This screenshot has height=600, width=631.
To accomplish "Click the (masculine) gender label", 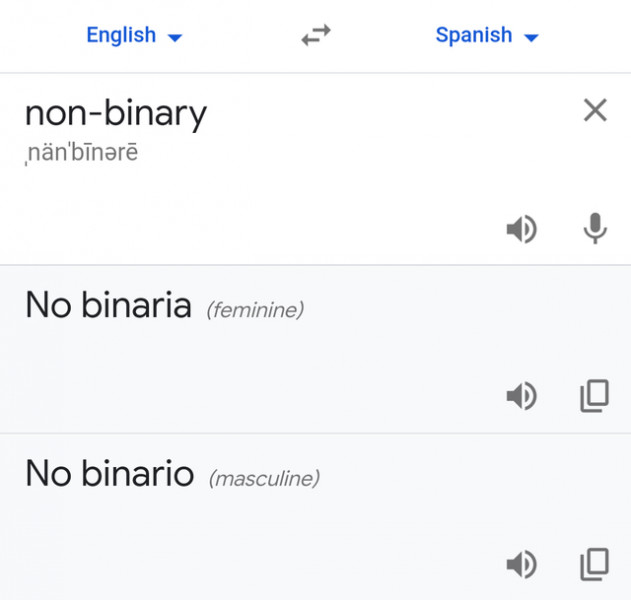I will 264,479.
